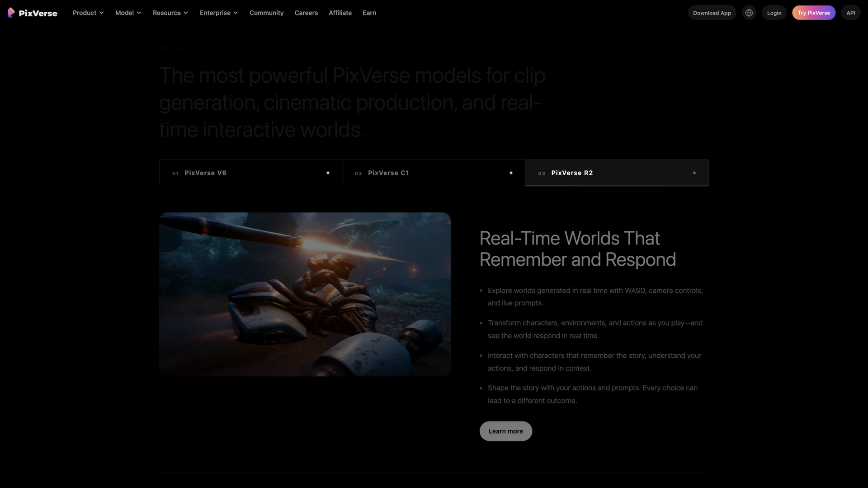Go to the Community page

[x=266, y=13]
